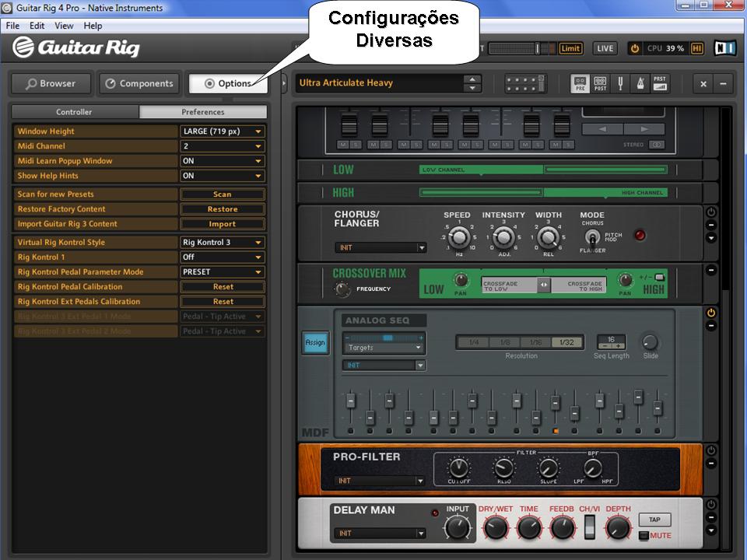
Task: Select next preset with up arrow
Action: (472, 79)
